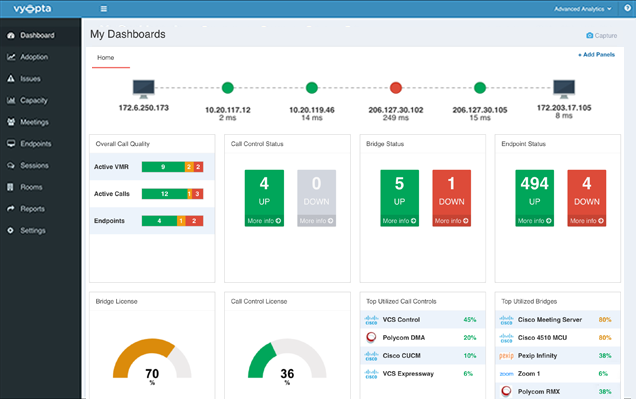
Task: Navigate to Capacity in the sidebar
Action: (x=34, y=100)
